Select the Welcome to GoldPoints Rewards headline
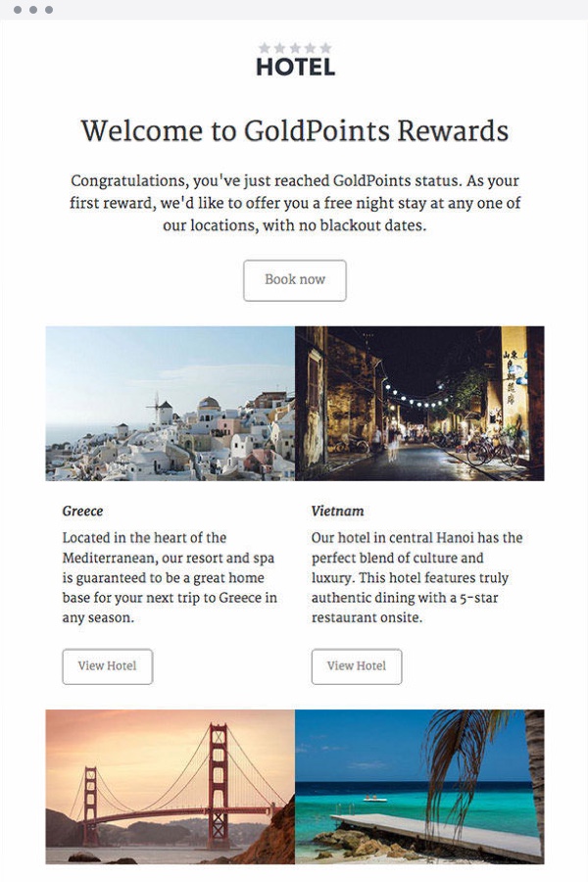The image size is (588, 882). (295, 130)
